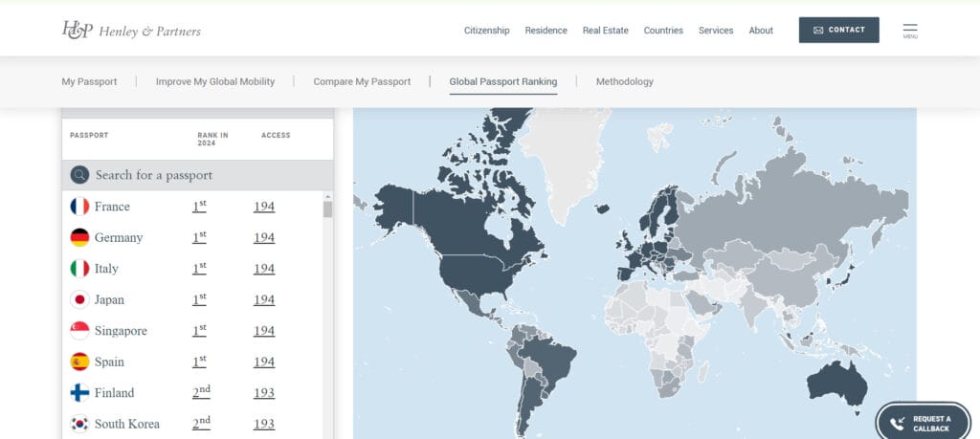Click the Finland flag icon
980x439 pixels.
click(x=79, y=393)
